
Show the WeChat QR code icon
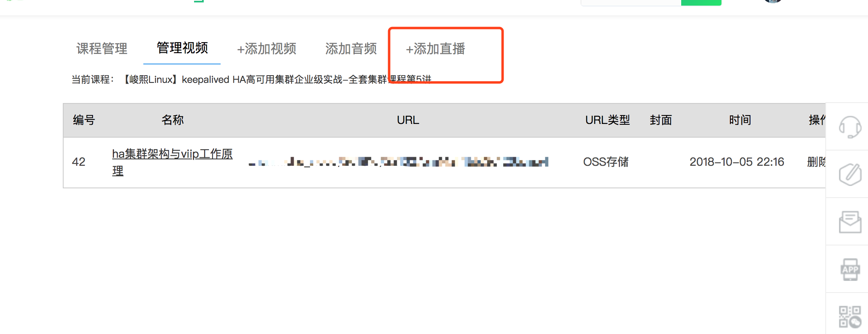850,317
